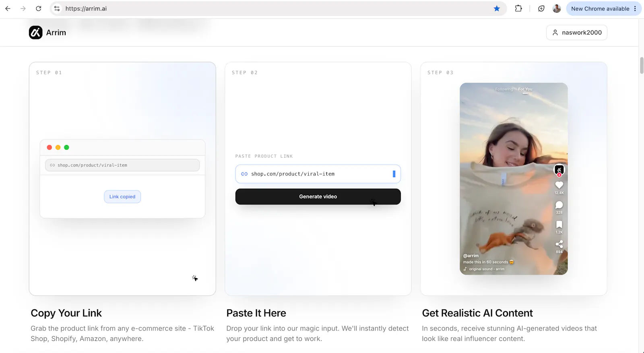
Task: Go forward in browser history
Action: click(23, 8)
